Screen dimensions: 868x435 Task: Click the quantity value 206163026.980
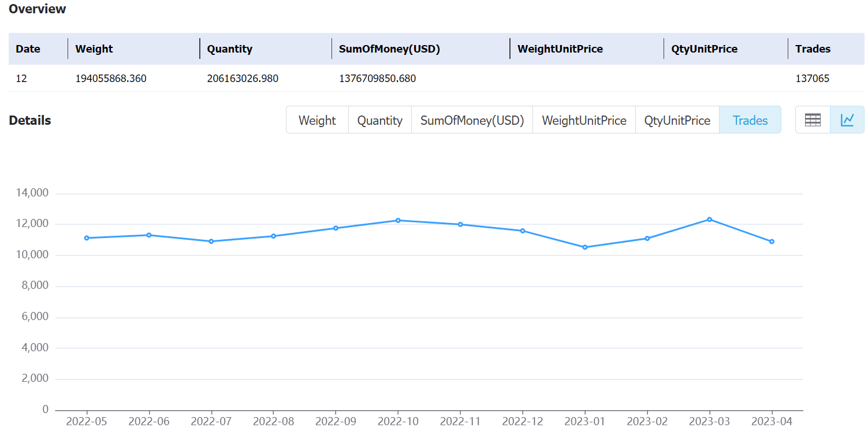coord(243,79)
